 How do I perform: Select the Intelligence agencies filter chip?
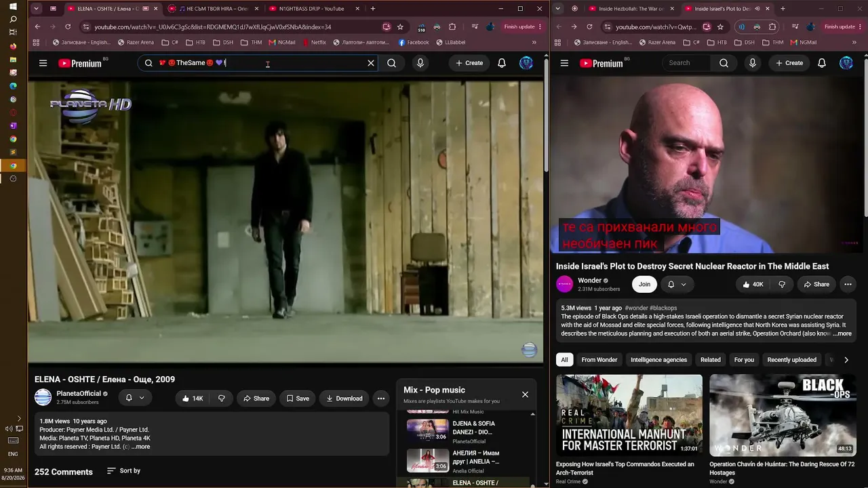[658, 360]
